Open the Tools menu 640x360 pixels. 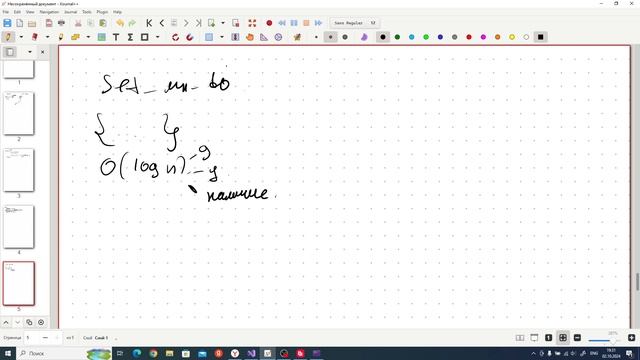87,12
